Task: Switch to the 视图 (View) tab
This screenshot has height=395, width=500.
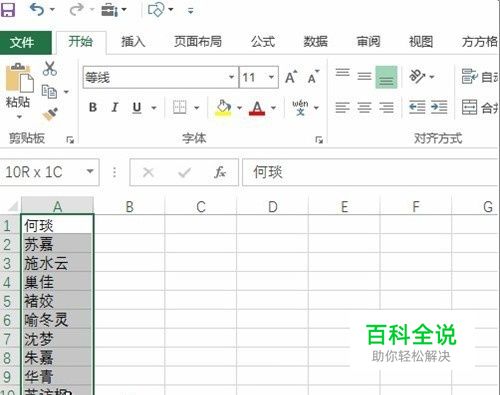Action: pyautogui.click(x=421, y=42)
